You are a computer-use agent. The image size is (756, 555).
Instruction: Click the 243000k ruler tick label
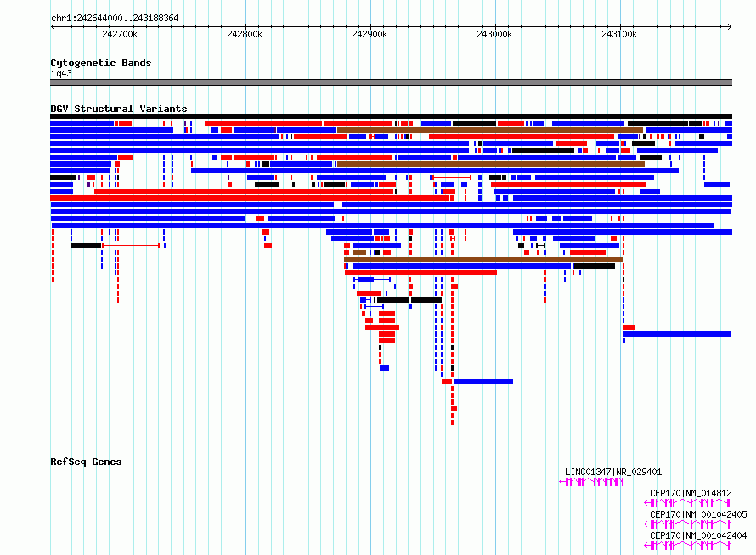click(494, 34)
